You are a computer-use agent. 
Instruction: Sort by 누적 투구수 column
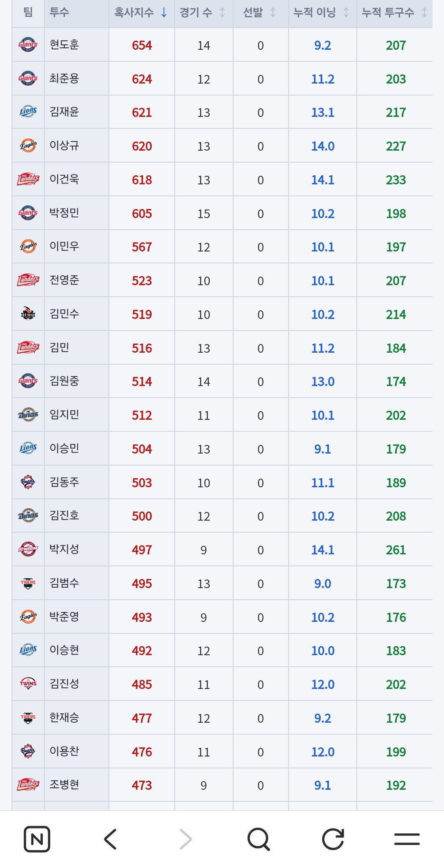[x=394, y=12]
